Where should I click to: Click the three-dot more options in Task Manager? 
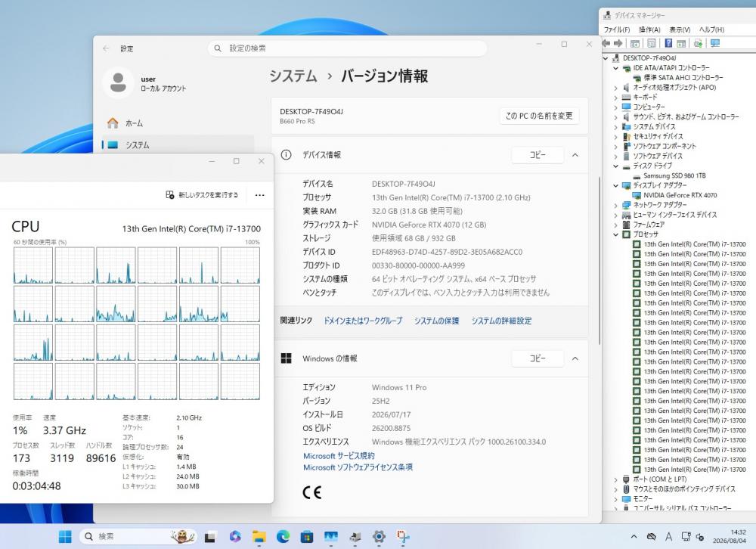tap(259, 195)
